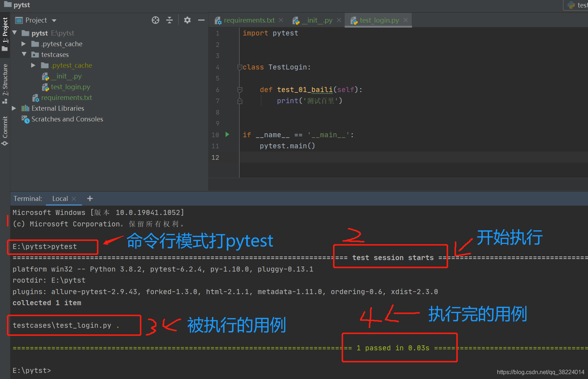Click the 'collected 1 item' terminal text
Screen dimensions: 588x379
pos(47,303)
